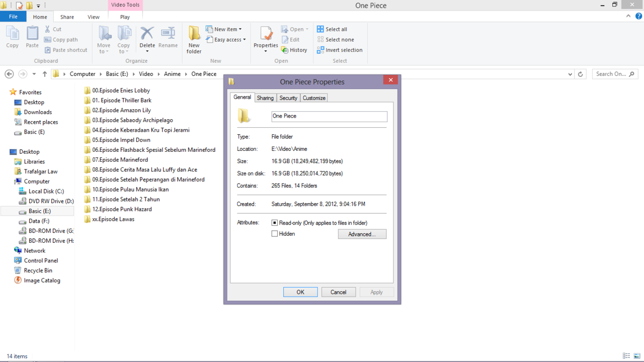Image resolution: width=644 pixels, height=362 pixels.
Task: Open Control Panel in navigation pane
Action: (36, 260)
